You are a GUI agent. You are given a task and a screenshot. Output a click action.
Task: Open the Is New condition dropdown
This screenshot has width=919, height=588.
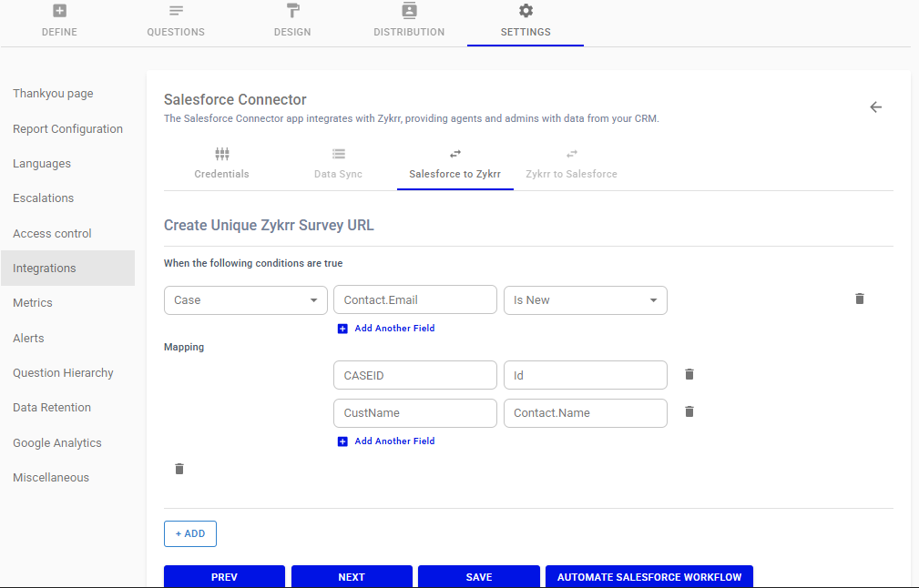coord(586,300)
